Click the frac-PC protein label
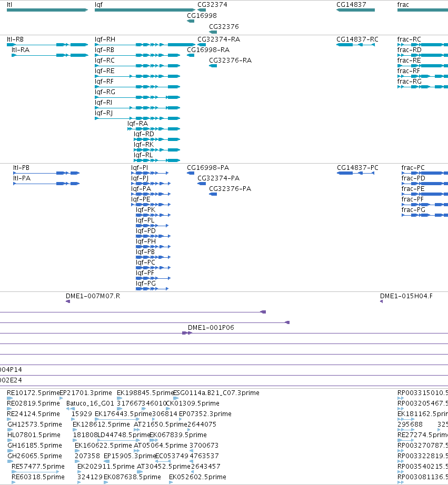Screen dimensions: 448x485 click(413, 168)
